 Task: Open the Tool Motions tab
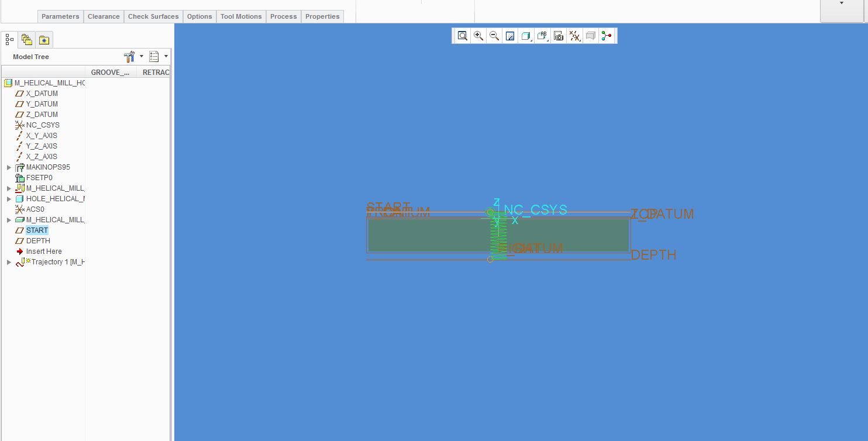click(241, 16)
